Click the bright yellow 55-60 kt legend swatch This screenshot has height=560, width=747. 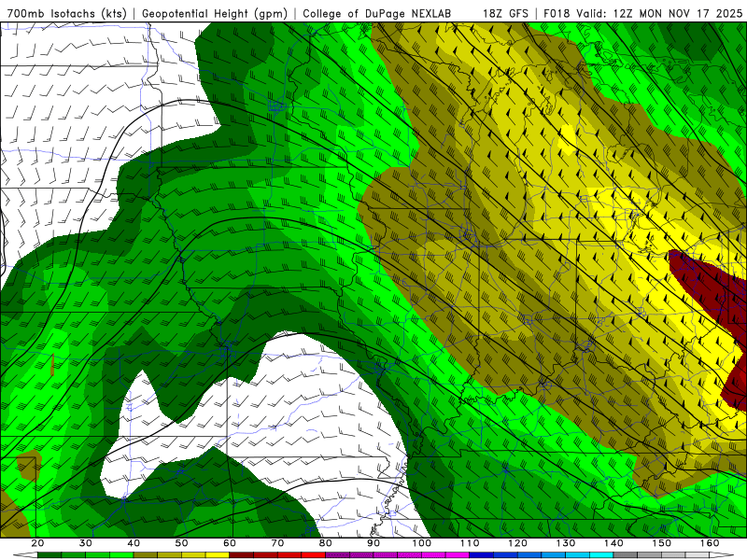218,554
